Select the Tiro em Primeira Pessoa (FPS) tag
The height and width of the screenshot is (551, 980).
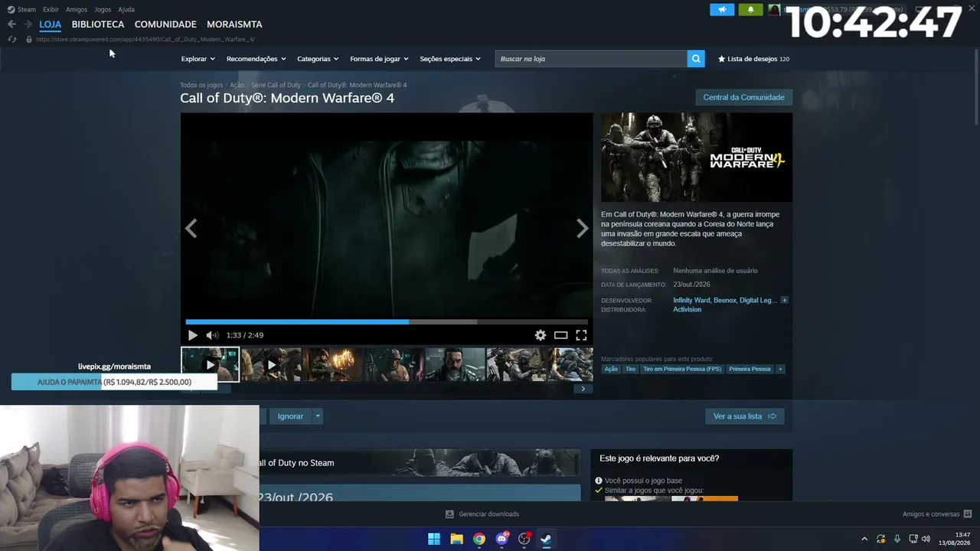pyautogui.click(x=682, y=369)
